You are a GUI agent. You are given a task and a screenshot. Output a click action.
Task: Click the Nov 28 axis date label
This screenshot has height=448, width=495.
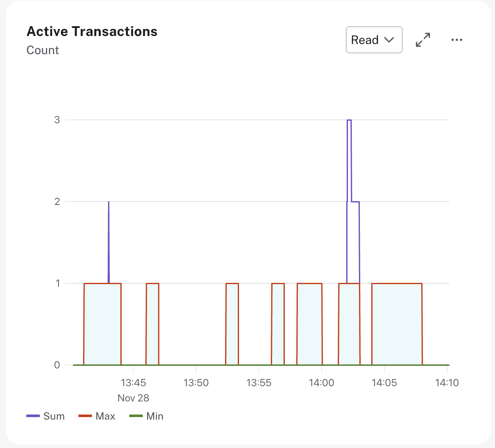(x=134, y=398)
